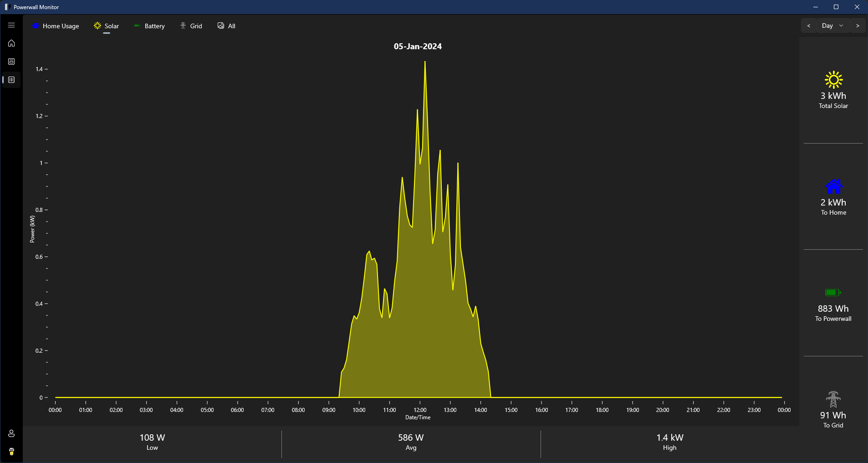The height and width of the screenshot is (463, 868).
Task: Click the account person icon at sidebar bottom
Action: (11, 433)
